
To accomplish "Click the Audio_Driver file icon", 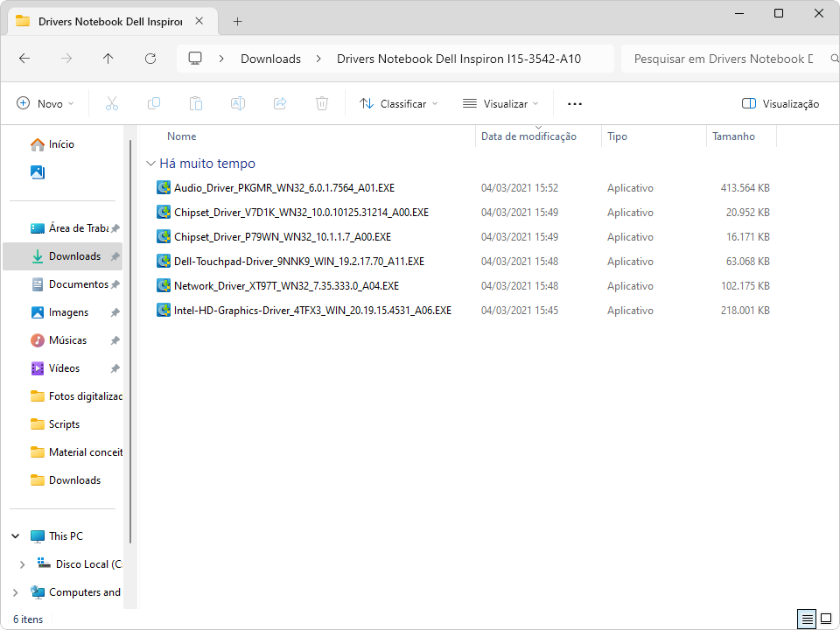I will (x=164, y=187).
